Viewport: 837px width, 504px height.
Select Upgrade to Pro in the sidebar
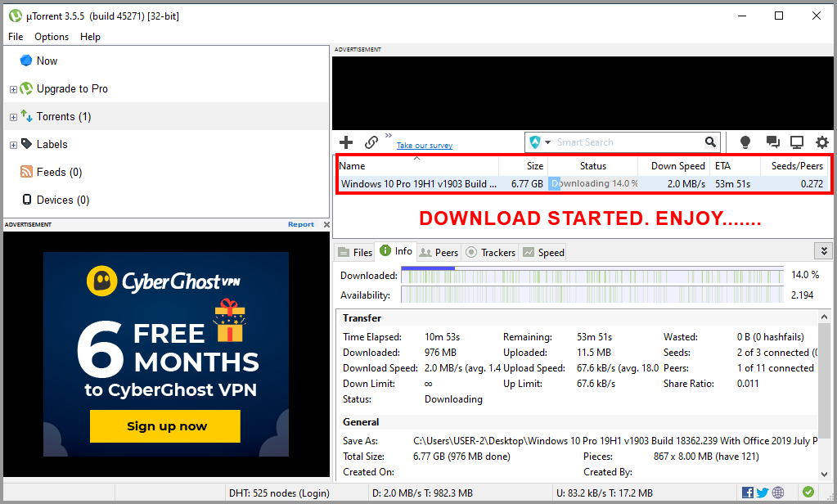72,88
